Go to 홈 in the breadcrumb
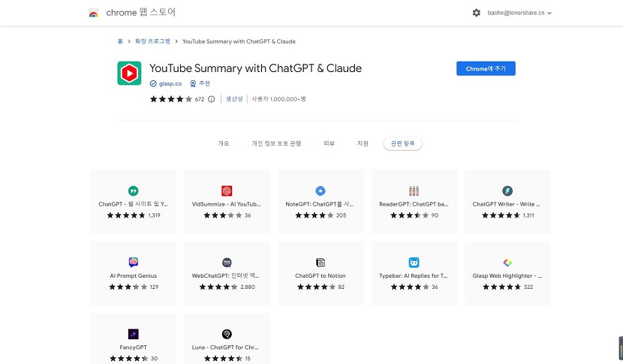Screen dimensions: 623x364 120,41
